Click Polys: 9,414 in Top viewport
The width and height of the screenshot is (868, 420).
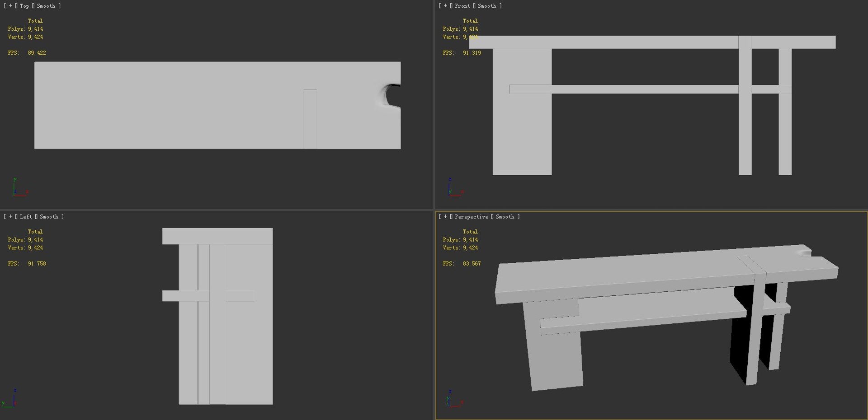pos(25,29)
